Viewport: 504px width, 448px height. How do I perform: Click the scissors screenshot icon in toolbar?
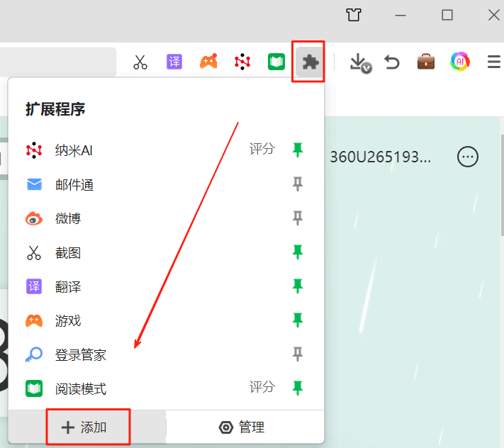(140, 62)
